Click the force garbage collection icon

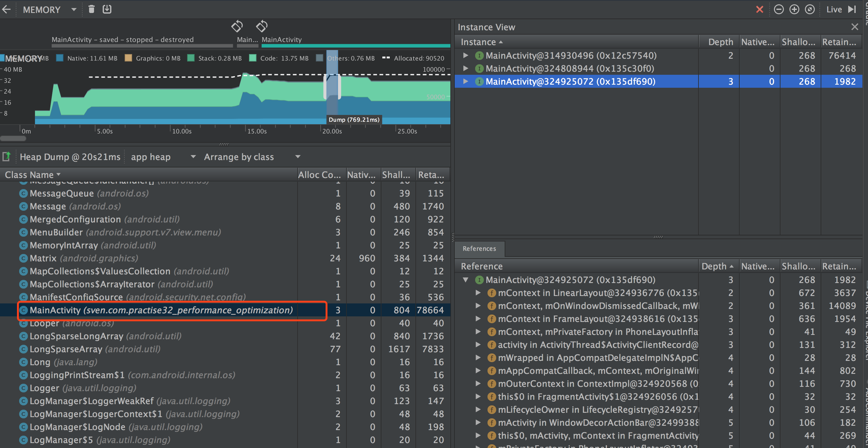pos(90,10)
